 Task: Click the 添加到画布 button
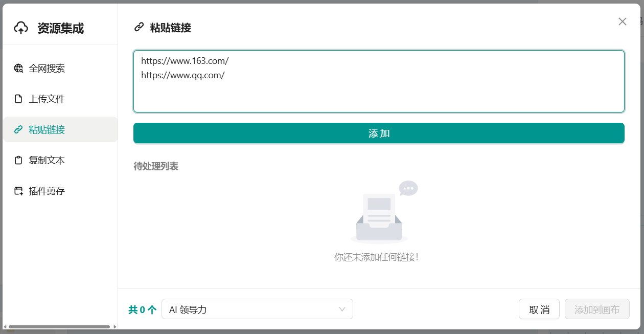(596, 309)
